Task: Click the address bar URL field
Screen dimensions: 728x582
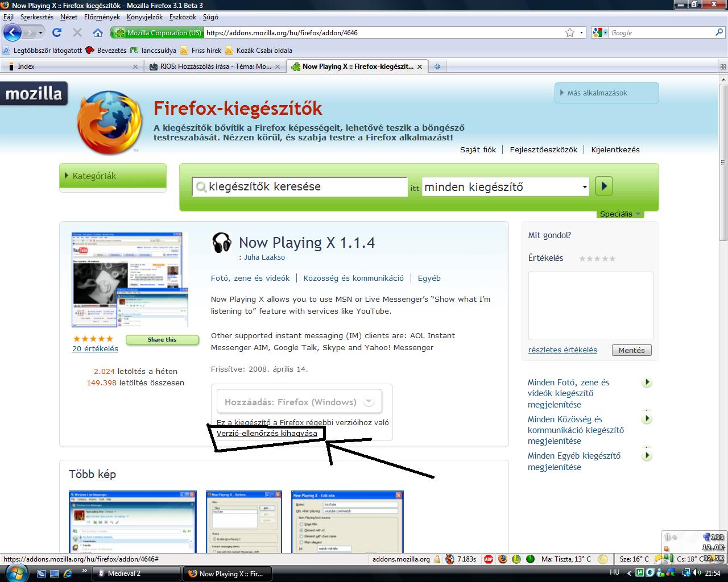Action: point(383,33)
